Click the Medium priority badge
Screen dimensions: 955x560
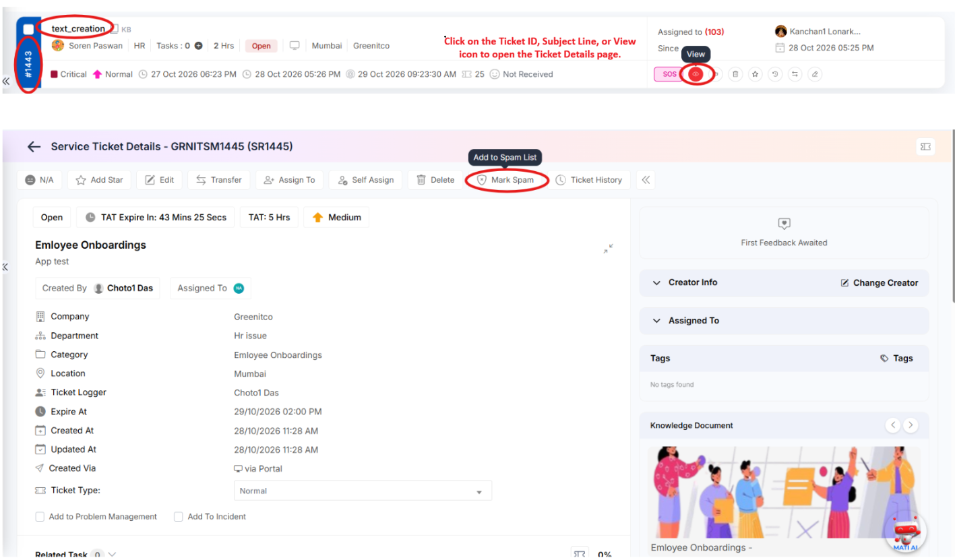tap(336, 218)
